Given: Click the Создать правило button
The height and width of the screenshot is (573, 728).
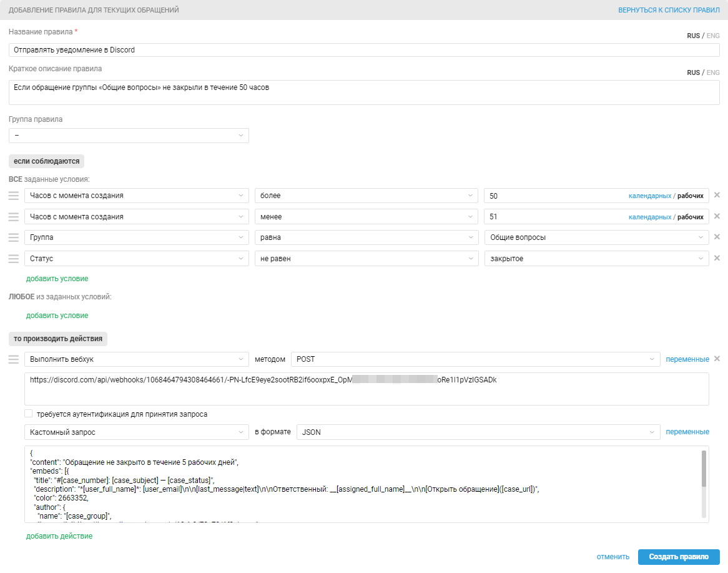Looking at the screenshot, I should pos(679,557).
